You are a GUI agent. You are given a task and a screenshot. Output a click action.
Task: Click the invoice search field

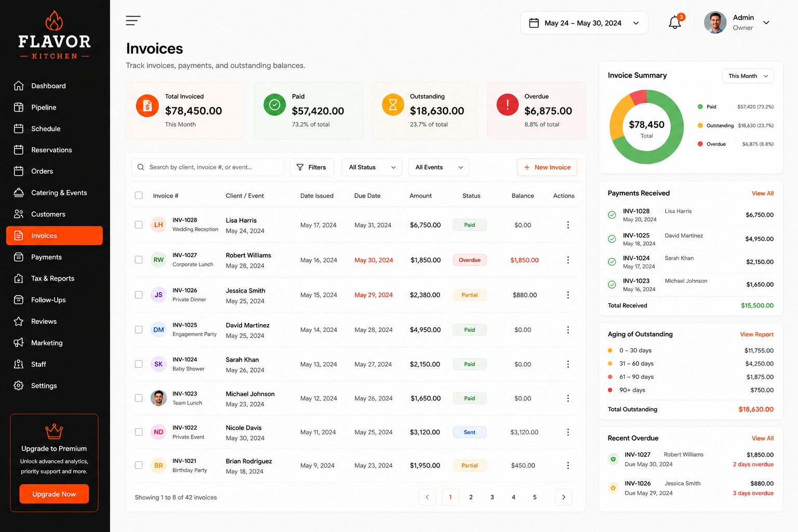(x=208, y=167)
